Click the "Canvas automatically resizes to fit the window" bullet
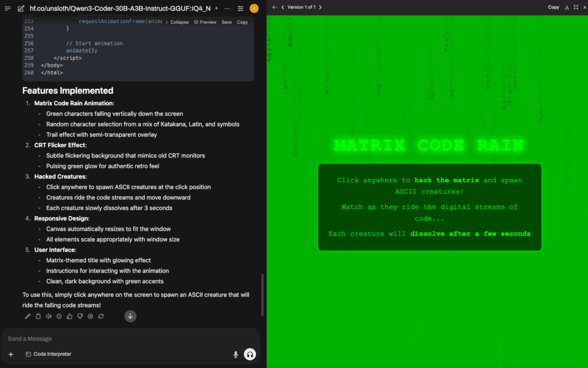 [109, 229]
